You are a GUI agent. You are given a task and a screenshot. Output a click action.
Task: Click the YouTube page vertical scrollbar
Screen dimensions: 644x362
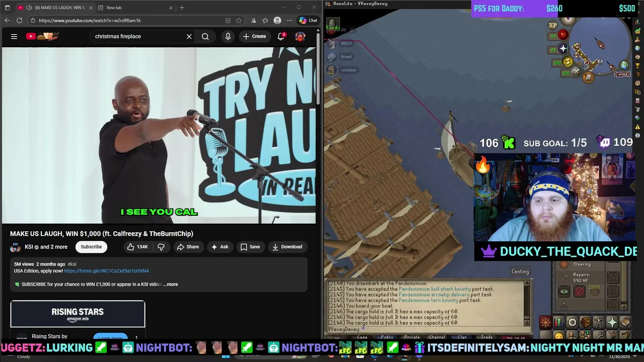pyautogui.click(x=318, y=68)
